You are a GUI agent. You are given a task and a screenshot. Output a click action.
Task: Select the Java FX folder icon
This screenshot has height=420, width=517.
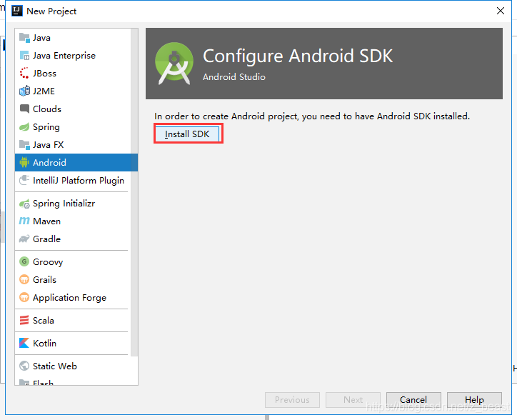(24, 145)
